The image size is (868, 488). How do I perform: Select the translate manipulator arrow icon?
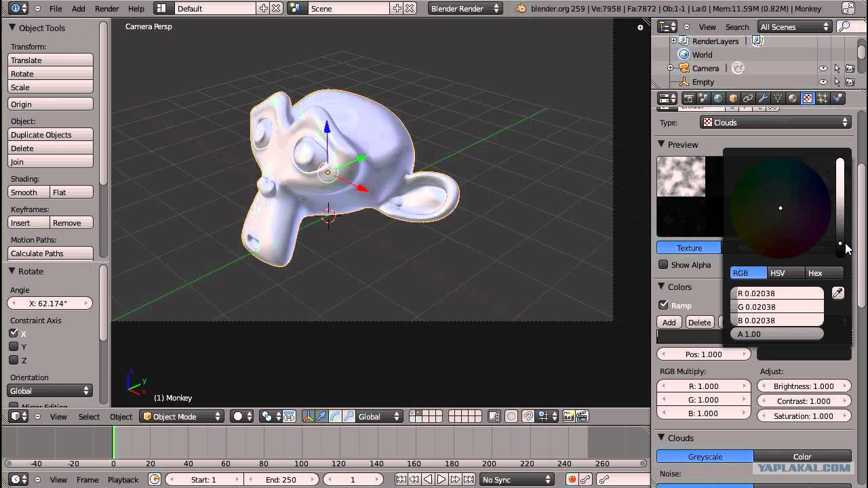tap(321, 416)
